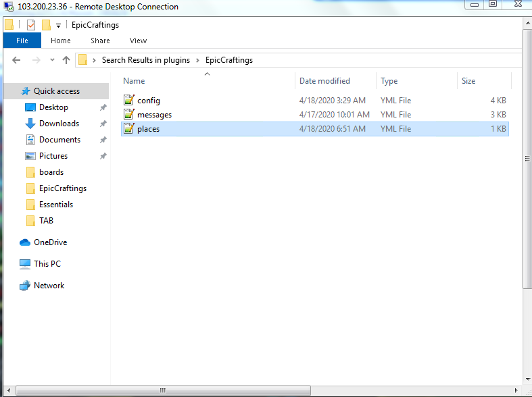Expand chevron after Search Results in plugins
Image resolution: width=532 pixels, height=397 pixels.
pos(197,60)
